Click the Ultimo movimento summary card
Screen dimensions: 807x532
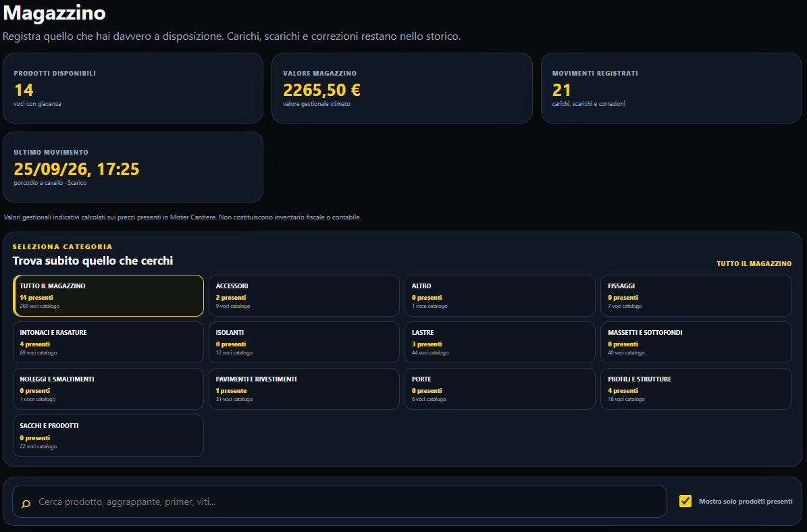(x=133, y=167)
